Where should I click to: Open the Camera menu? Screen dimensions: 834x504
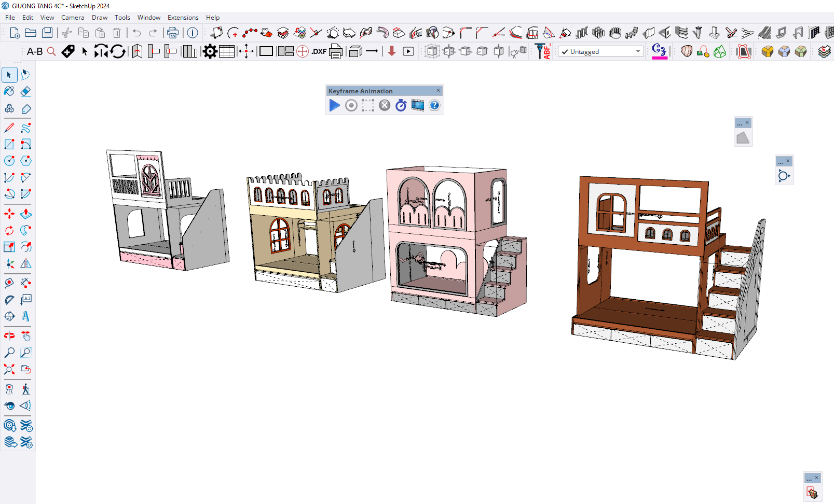point(72,18)
